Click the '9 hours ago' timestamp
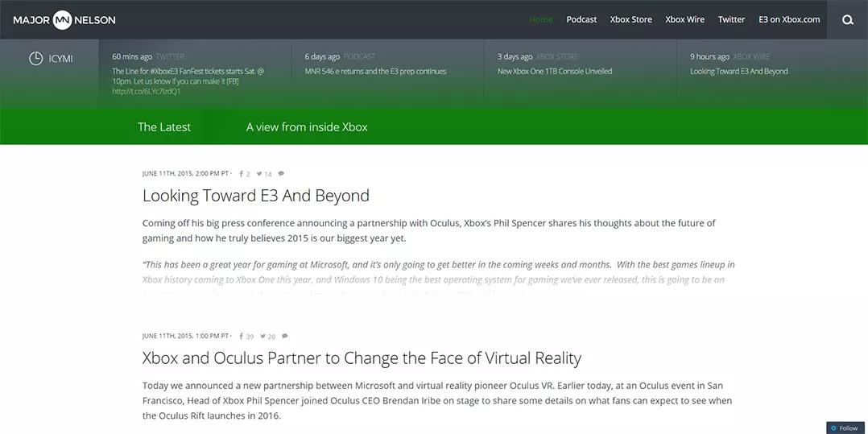868x434 pixels. (709, 56)
